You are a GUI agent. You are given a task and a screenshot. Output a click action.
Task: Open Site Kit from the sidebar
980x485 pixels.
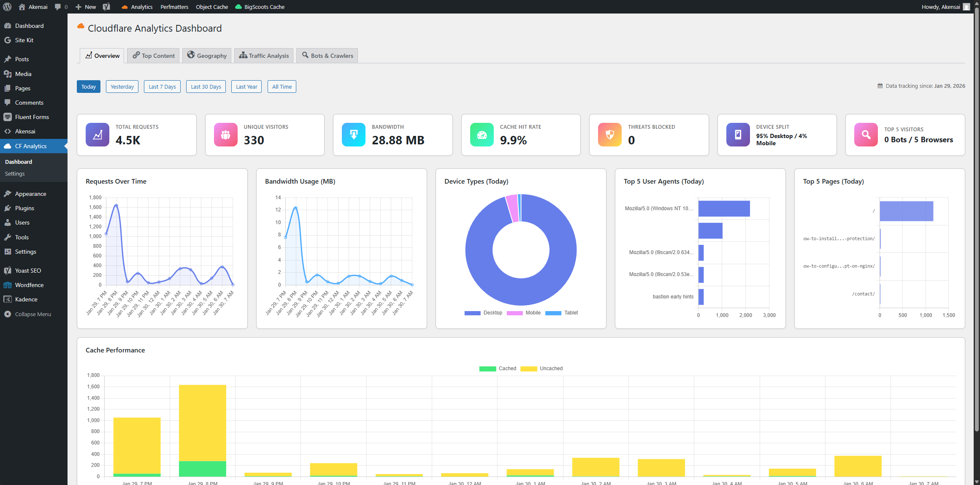click(x=7, y=40)
